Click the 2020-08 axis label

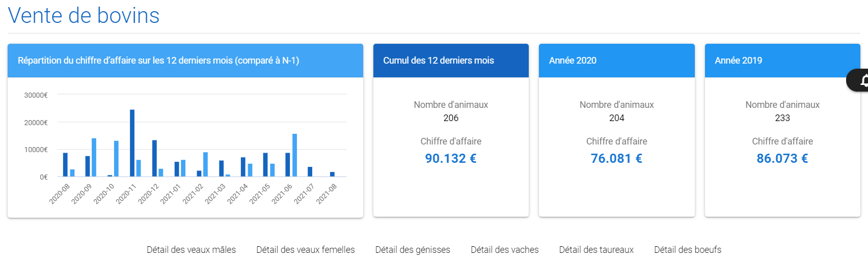pos(60,194)
